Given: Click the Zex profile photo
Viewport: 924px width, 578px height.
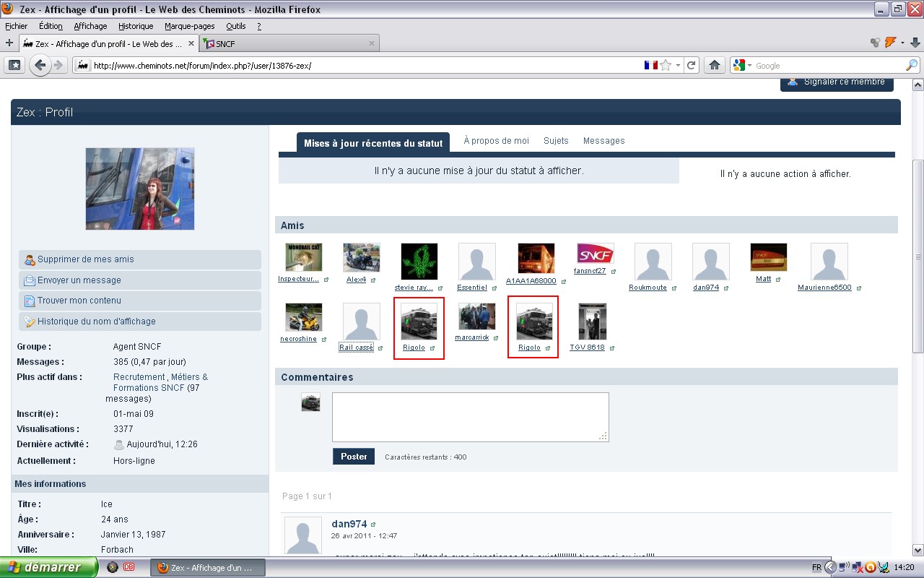Looking at the screenshot, I should pyautogui.click(x=140, y=189).
